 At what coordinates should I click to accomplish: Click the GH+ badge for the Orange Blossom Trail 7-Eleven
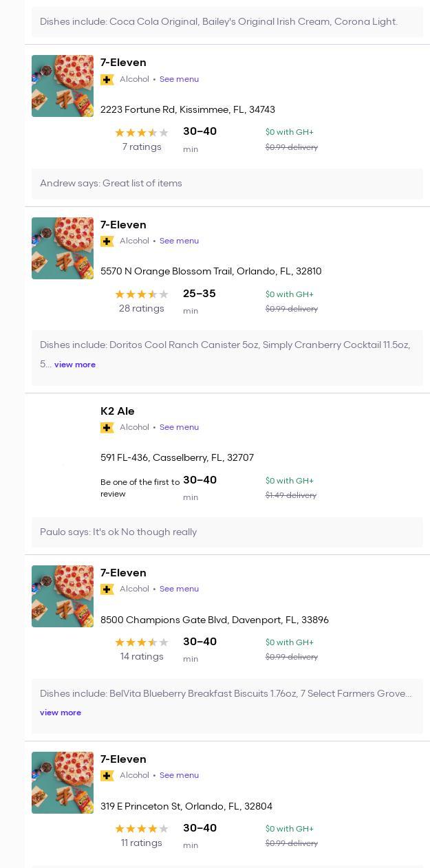(107, 241)
